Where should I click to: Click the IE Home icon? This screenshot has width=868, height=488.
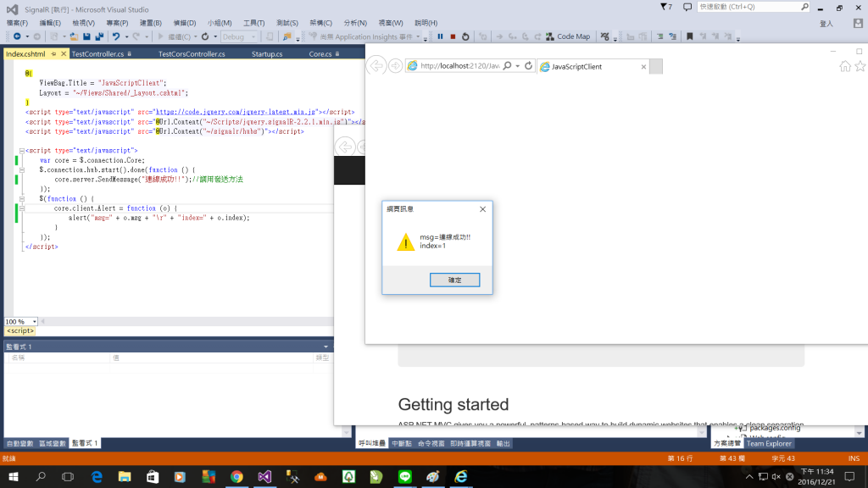click(x=845, y=66)
